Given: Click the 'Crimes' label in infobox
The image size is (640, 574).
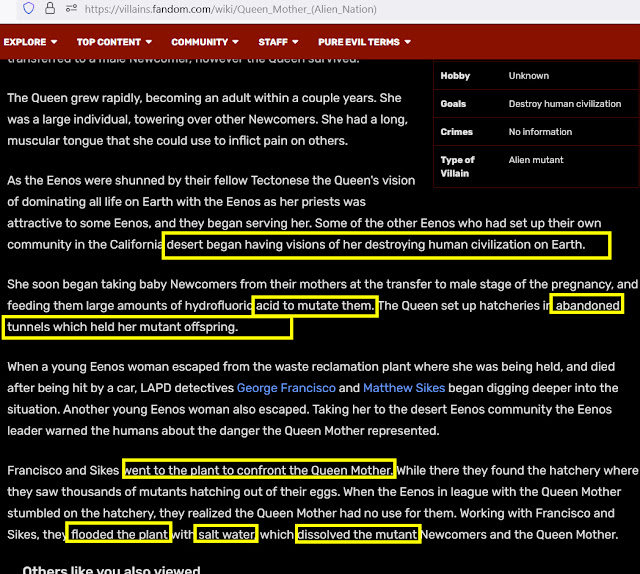Looking at the screenshot, I should [x=456, y=132].
